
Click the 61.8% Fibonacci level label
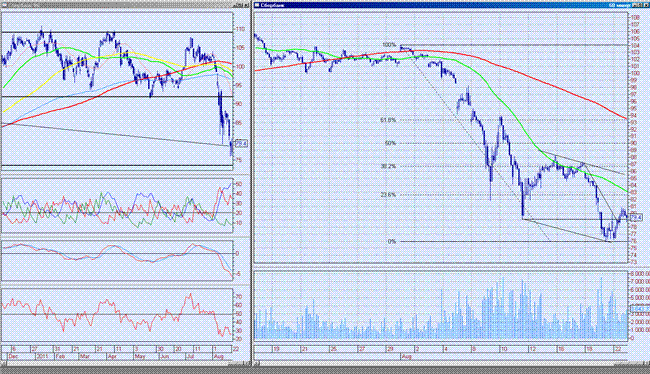[x=388, y=120]
